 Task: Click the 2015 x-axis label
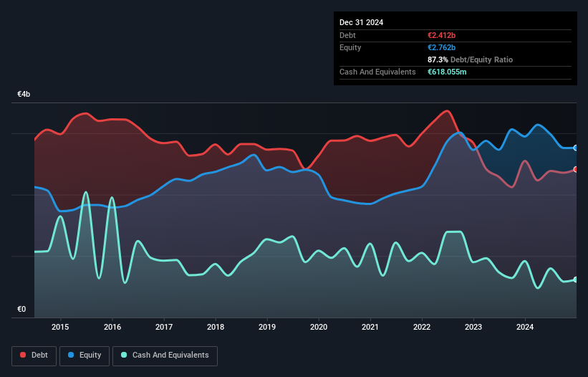pyautogui.click(x=60, y=327)
